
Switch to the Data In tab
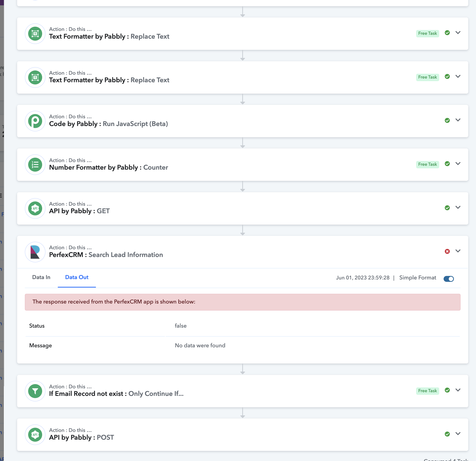41,277
